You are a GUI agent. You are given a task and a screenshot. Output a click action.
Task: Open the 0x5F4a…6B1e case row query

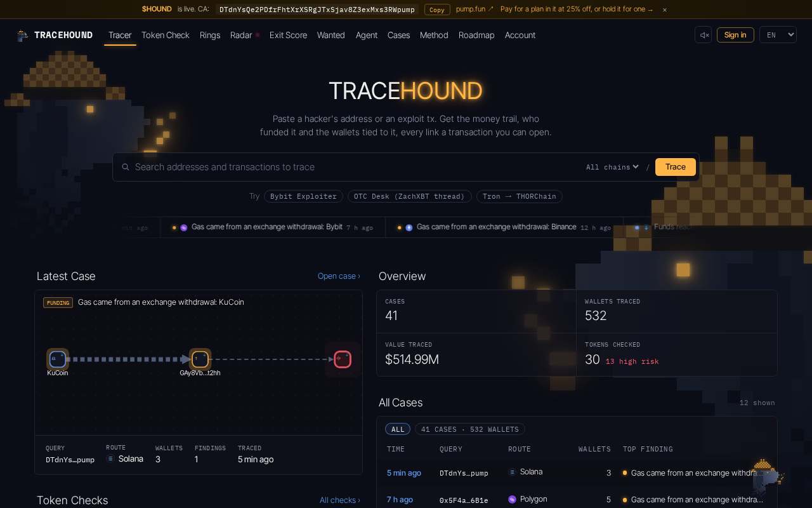pos(464,500)
